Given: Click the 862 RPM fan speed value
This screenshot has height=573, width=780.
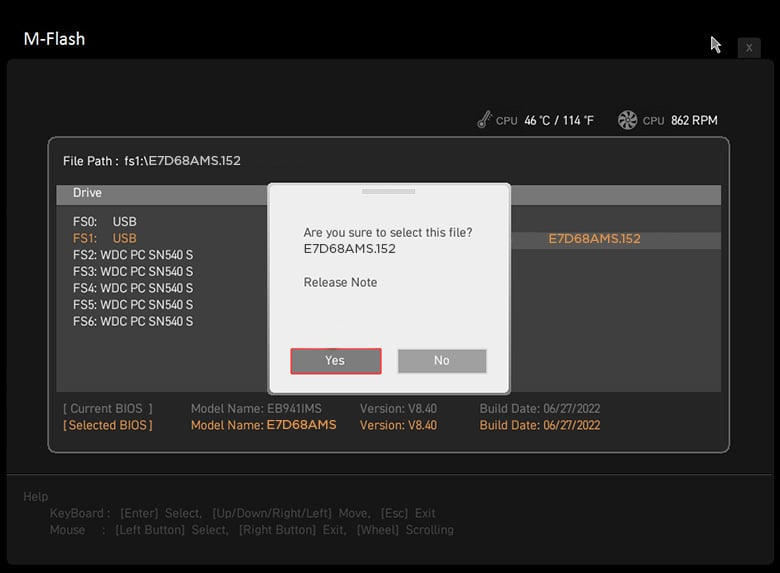Looking at the screenshot, I should click(694, 120).
